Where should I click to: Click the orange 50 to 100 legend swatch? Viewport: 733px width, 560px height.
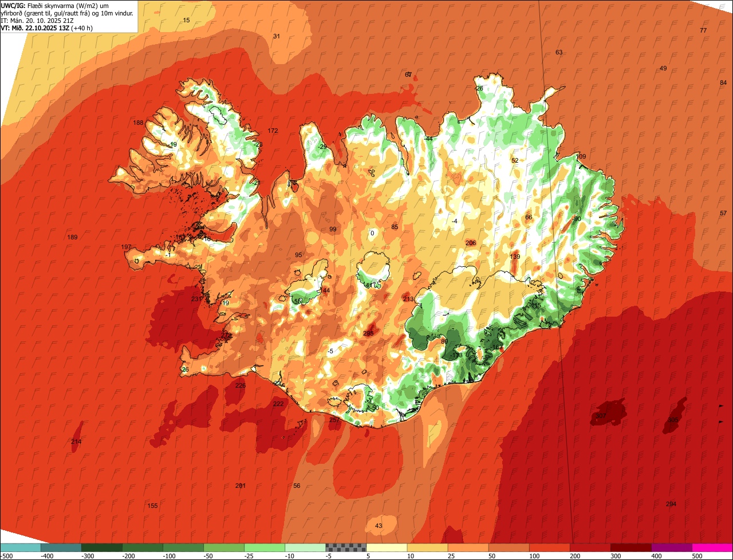509,547
